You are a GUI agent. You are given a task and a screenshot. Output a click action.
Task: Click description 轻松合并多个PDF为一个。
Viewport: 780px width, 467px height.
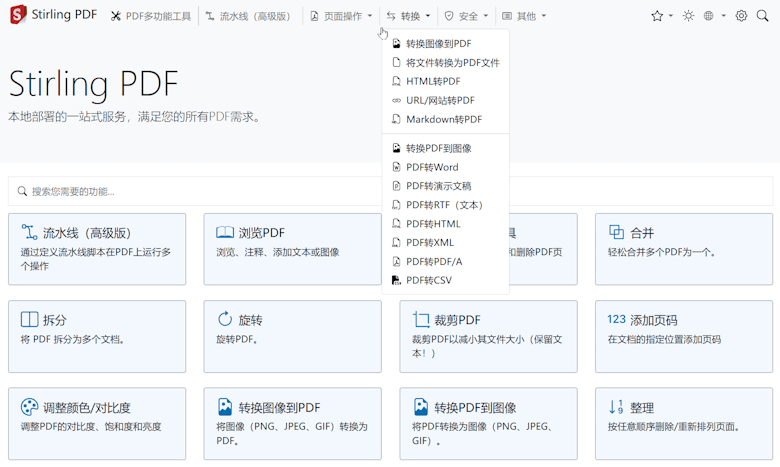(662, 252)
